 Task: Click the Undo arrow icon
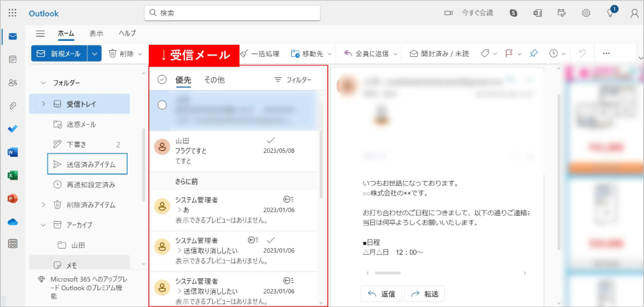click(582, 54)
